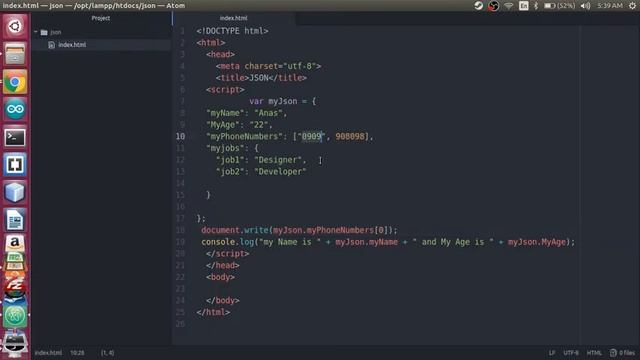Click the document.write statement
The height and width of the screenshot is (360, 640).
(299, 230)
